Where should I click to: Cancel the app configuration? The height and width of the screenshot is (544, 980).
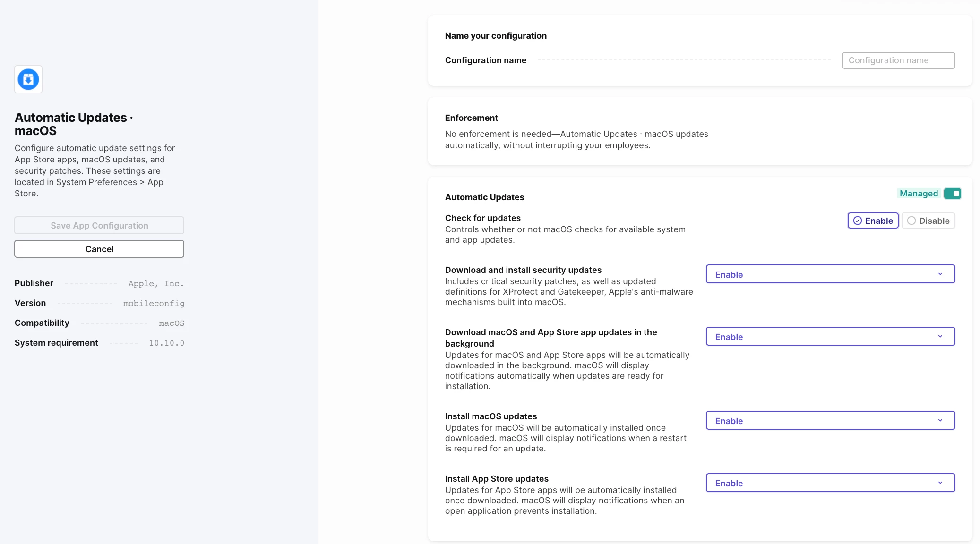point(99,249)
